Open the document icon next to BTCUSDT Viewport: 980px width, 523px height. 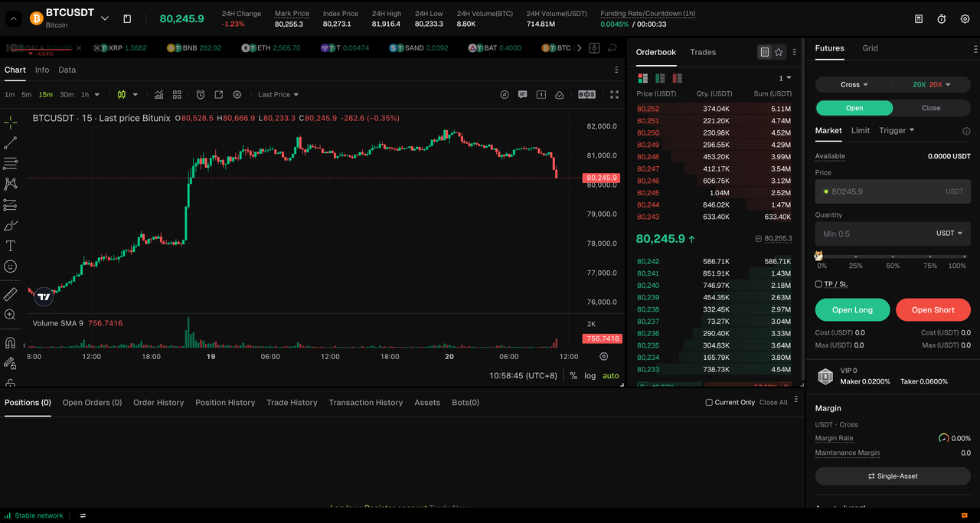[127, 18]
